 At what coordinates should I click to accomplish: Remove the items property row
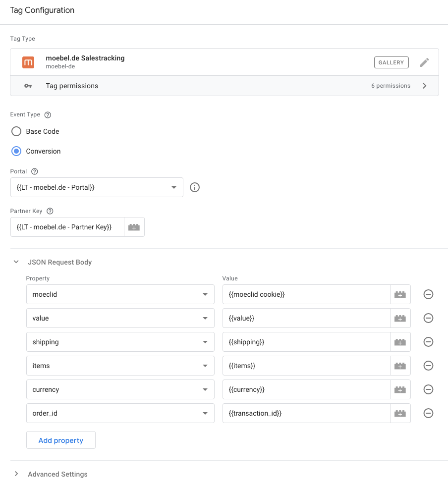(x=428, y=366)
